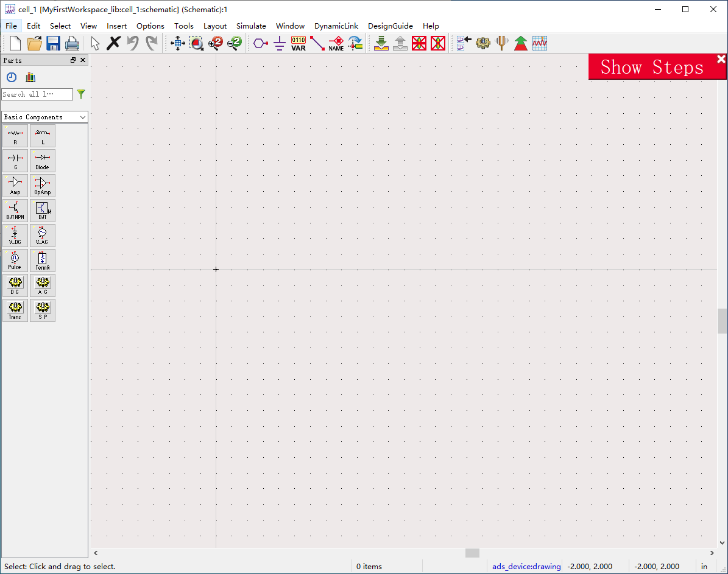Click the VAR variable equation icon
Viewport: 728px width, 574px height.
coord(299,43)
